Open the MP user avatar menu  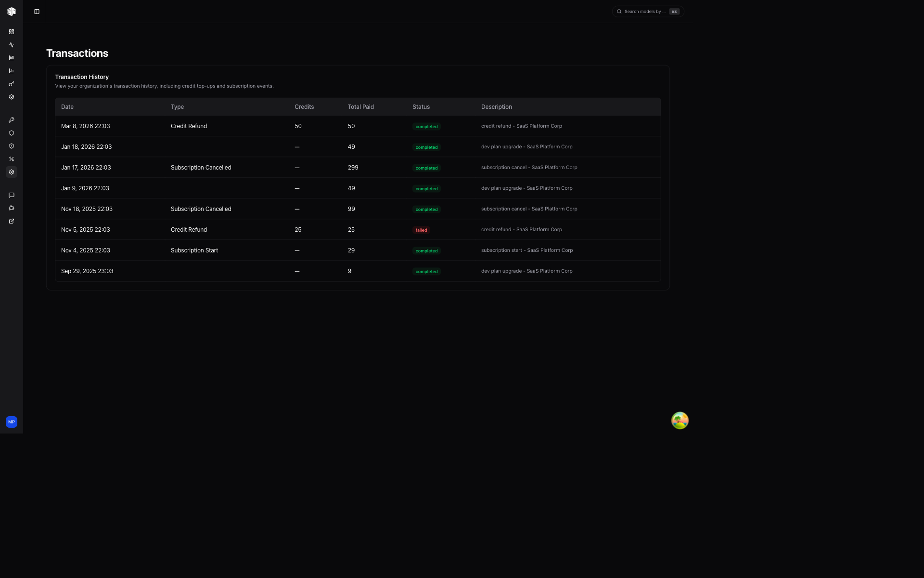[12, 422]
